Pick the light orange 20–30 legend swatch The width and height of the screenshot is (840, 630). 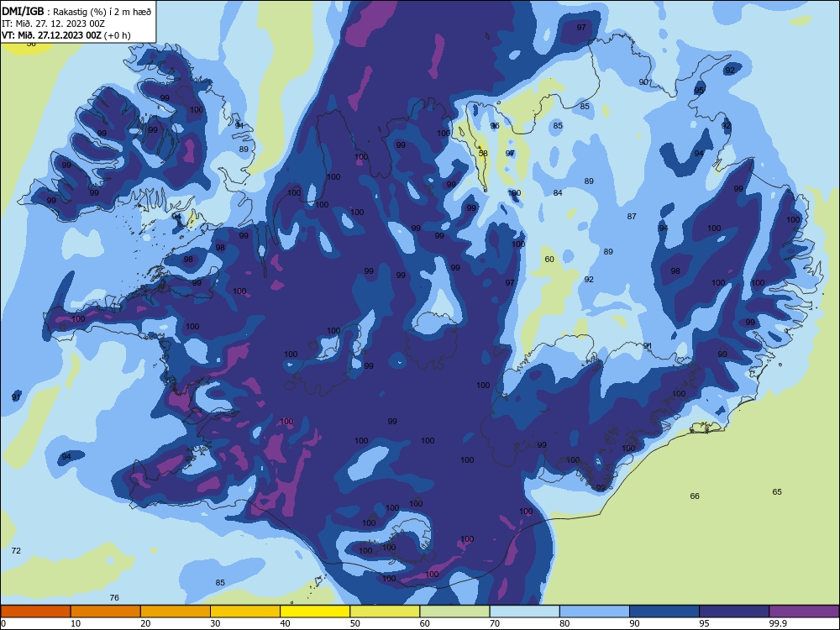pos(176,611)
